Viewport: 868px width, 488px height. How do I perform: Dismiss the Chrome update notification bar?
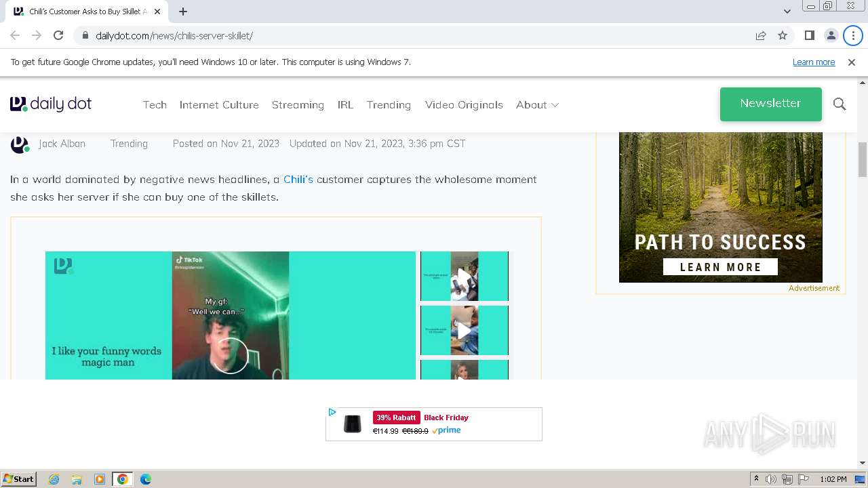click(x=852, y=62)
